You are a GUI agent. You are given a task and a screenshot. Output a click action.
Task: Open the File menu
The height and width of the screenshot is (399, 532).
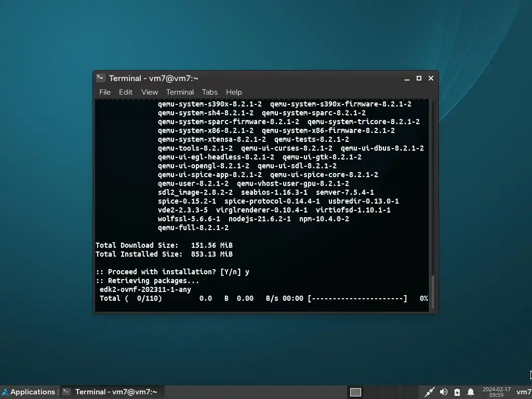(105, 92)
